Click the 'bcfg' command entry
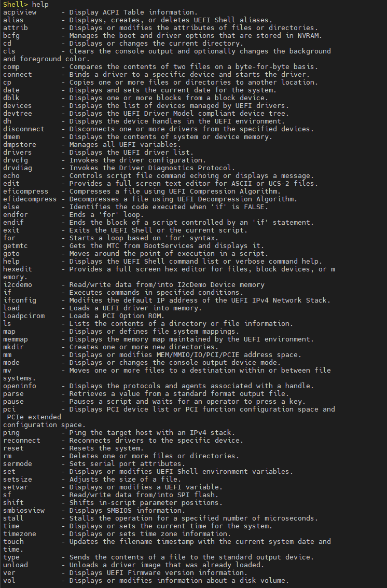This screenshot has width=387, height=588. (x=11, y=36)
